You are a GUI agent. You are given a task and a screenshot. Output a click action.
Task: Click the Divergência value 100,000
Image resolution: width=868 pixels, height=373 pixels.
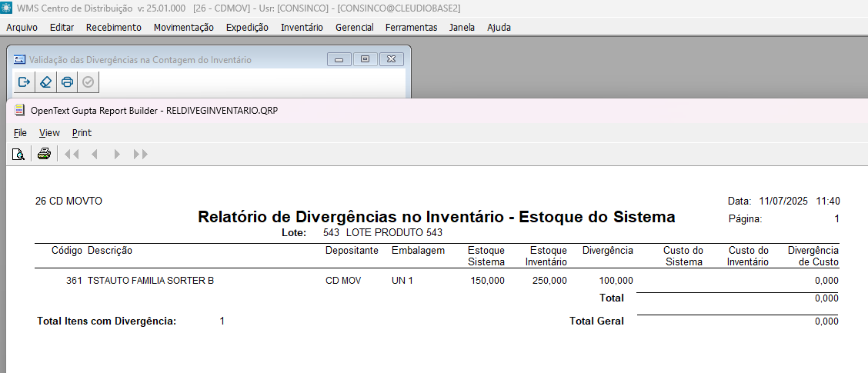(616, 281)
